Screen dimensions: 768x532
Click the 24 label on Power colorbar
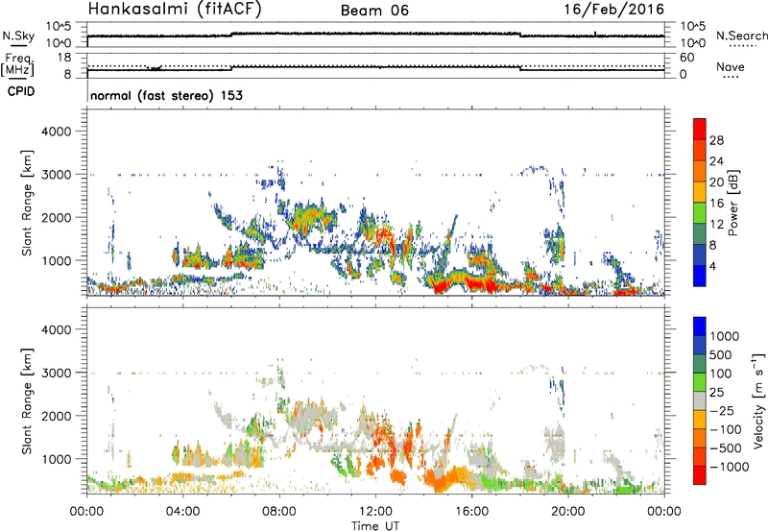point(716,161)
